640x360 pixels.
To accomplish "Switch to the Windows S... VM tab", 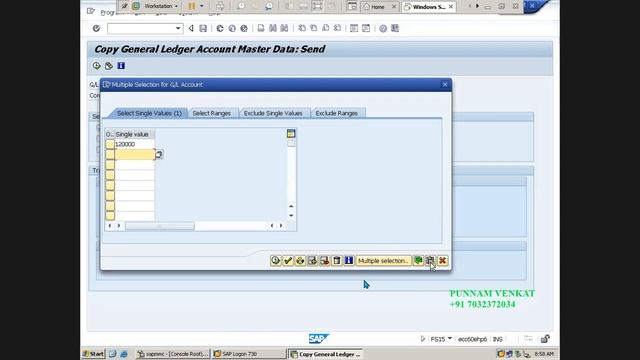I will coord(428,7).
